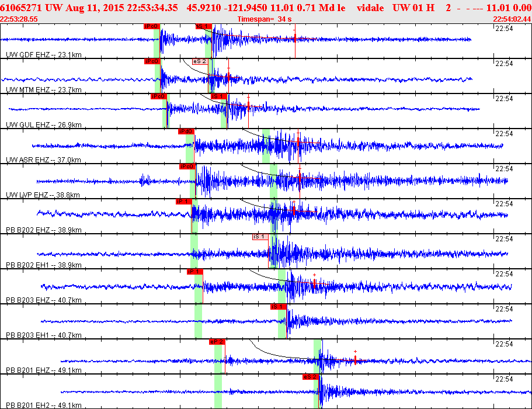Click the iPc0 pick flag on the LVP trace
The image size is (532, 409).
click(187, 167)
